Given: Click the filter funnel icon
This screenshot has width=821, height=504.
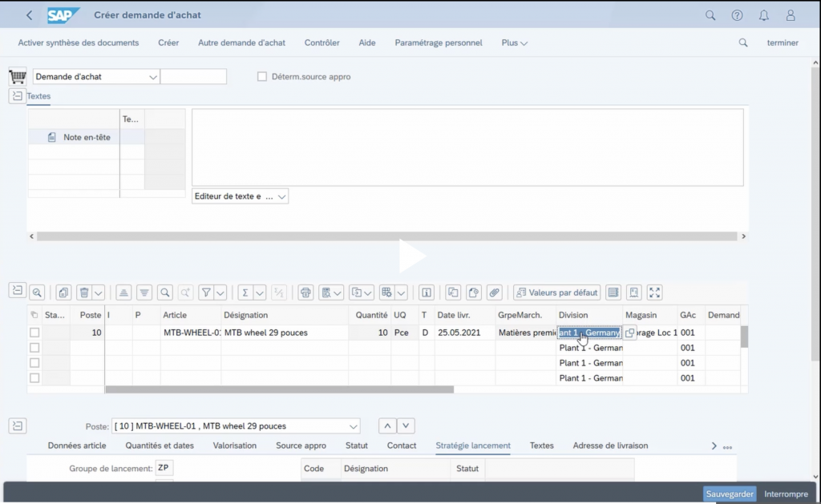Looking at the screenshot, I should click(205, 292).
